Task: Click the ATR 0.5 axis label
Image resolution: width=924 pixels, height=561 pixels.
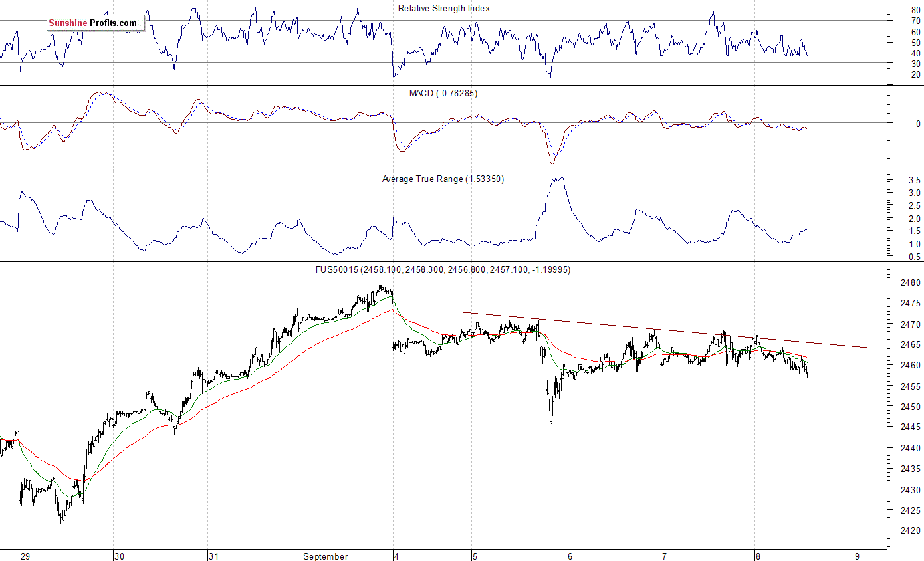Action: pos(914,257)
